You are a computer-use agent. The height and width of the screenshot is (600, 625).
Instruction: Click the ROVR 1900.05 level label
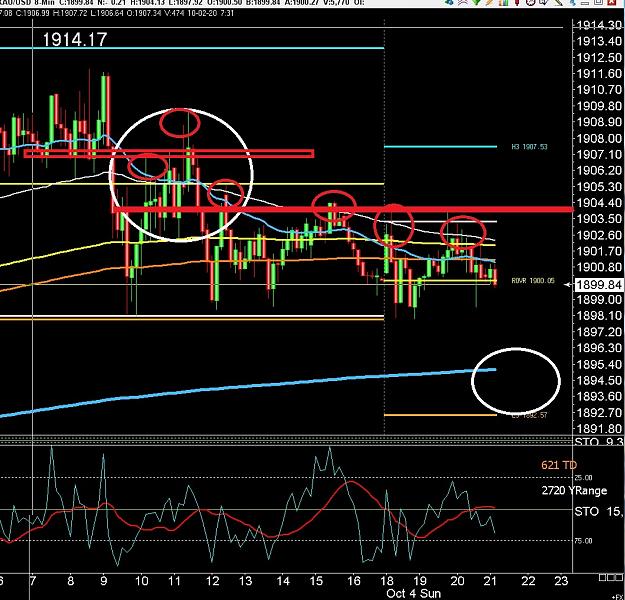coord(533,281)
